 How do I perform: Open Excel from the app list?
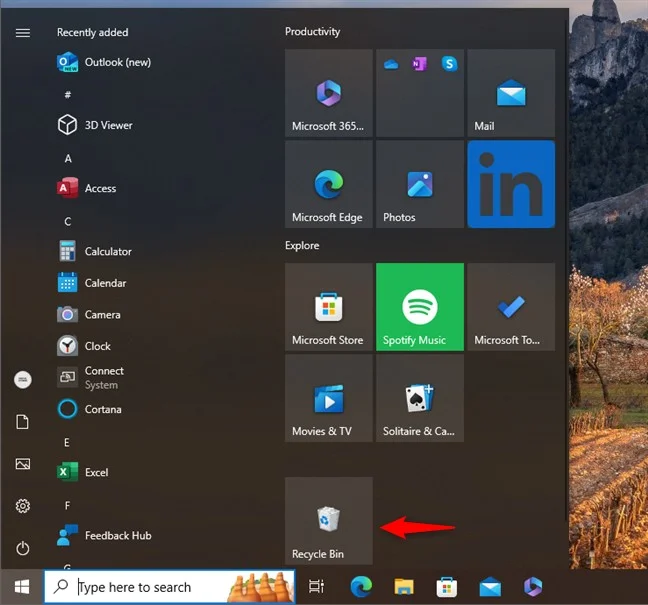coord(83,472)
